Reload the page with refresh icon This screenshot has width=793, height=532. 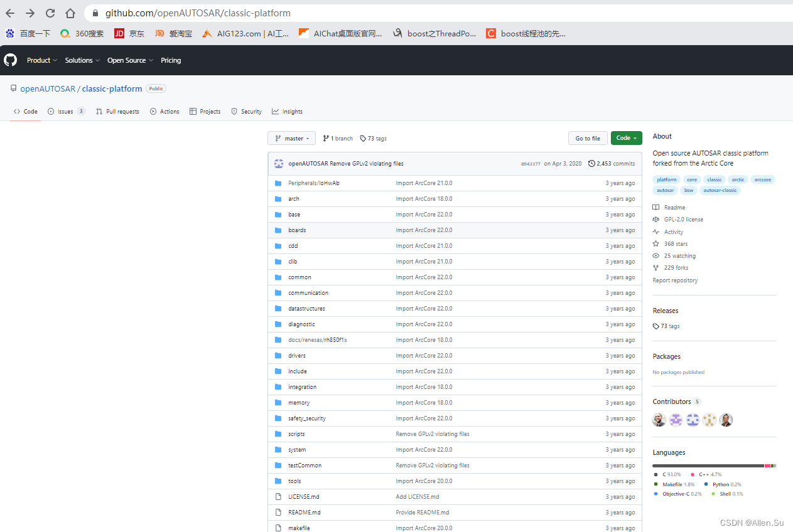pos(50,13)
